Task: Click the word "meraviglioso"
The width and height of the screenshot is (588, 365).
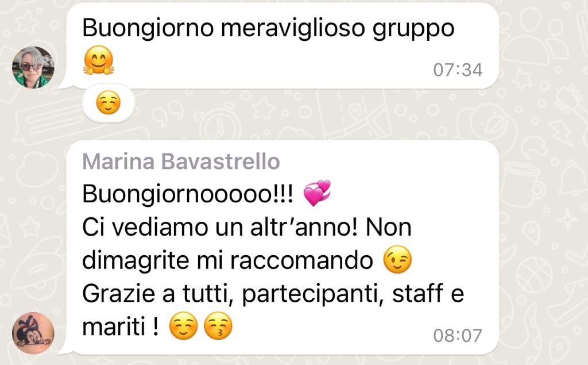Action: (x=293, y=29)
